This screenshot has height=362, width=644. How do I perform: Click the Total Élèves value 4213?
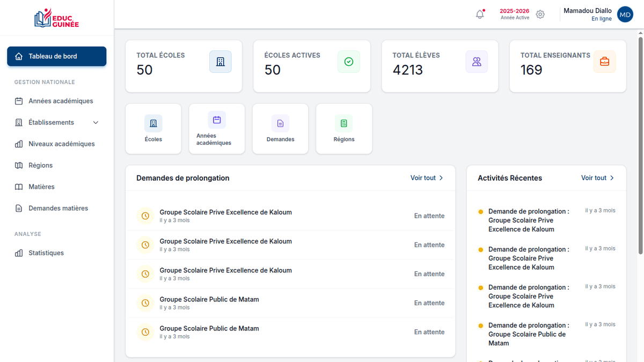click(x=408, y=70)
